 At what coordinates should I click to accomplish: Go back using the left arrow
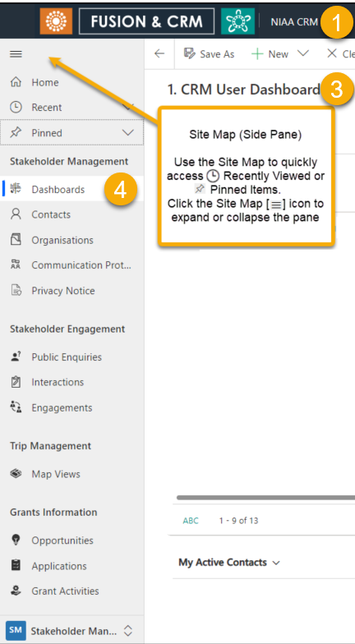(159, 54)
